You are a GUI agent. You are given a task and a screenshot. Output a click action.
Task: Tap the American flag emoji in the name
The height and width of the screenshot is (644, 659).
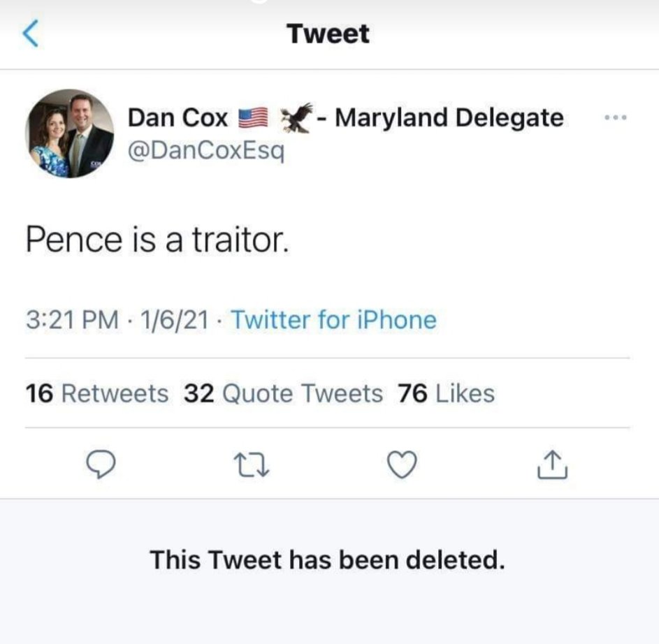click(254, 119)
